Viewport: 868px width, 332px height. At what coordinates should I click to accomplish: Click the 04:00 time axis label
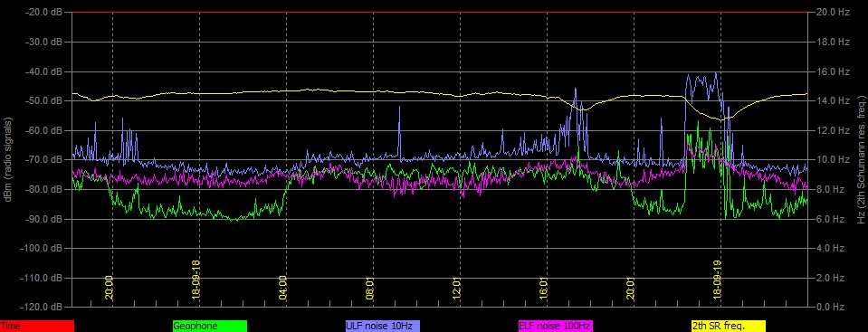coord(283,288)
